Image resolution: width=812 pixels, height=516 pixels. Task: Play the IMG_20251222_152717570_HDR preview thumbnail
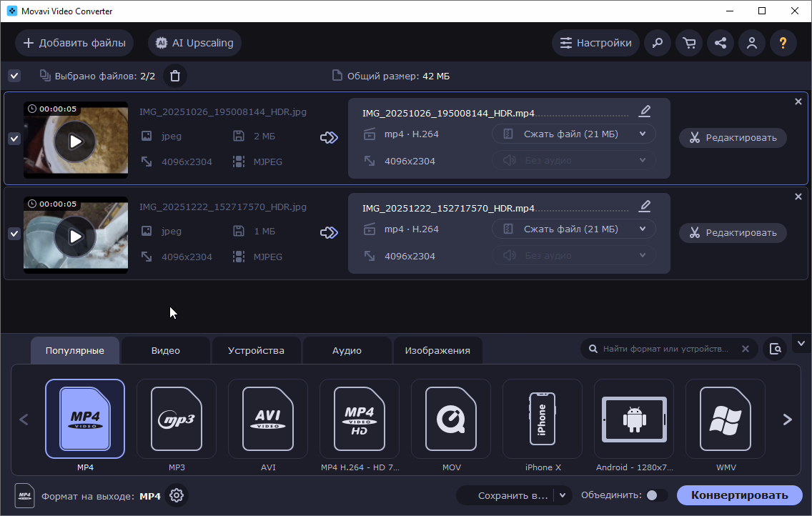pyautogui.click(x=76, y=237)
